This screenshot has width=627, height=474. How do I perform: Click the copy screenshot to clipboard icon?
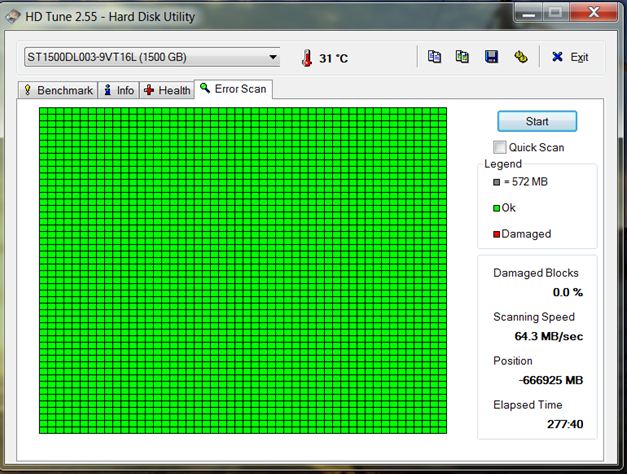pos(462,57)
